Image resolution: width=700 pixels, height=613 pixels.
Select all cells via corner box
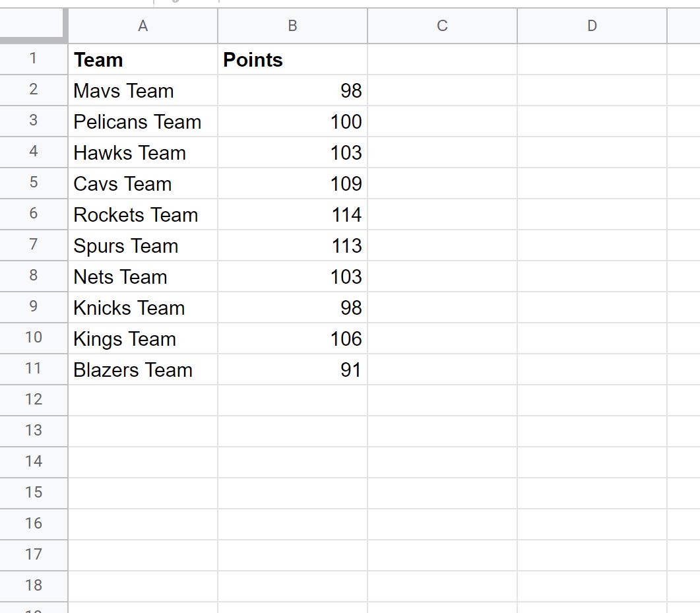tap(34, 26)
